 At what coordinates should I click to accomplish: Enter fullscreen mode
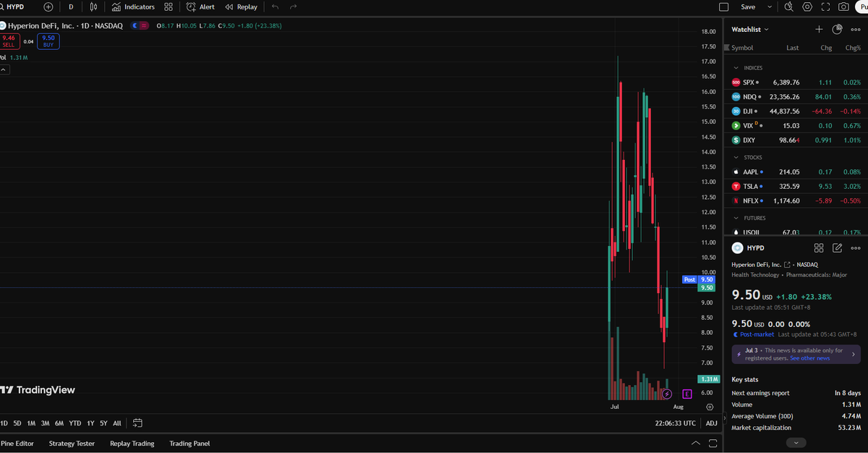[825, 7]
